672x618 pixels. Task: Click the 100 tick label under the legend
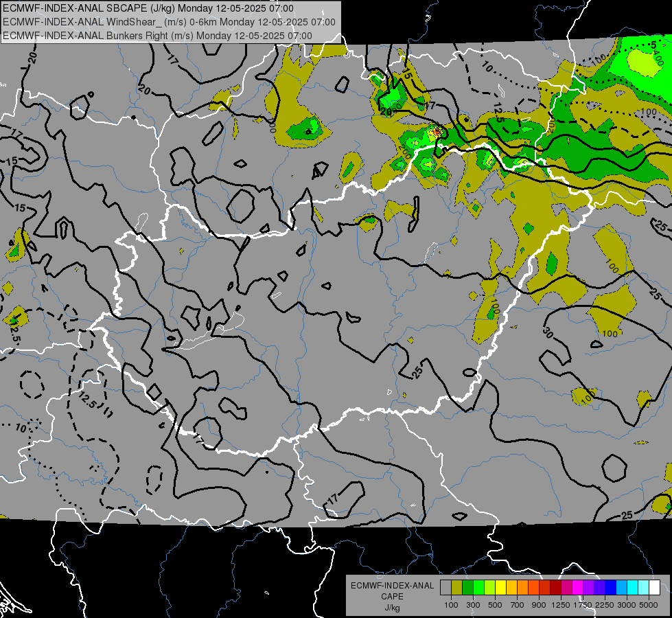pos(451,605)
